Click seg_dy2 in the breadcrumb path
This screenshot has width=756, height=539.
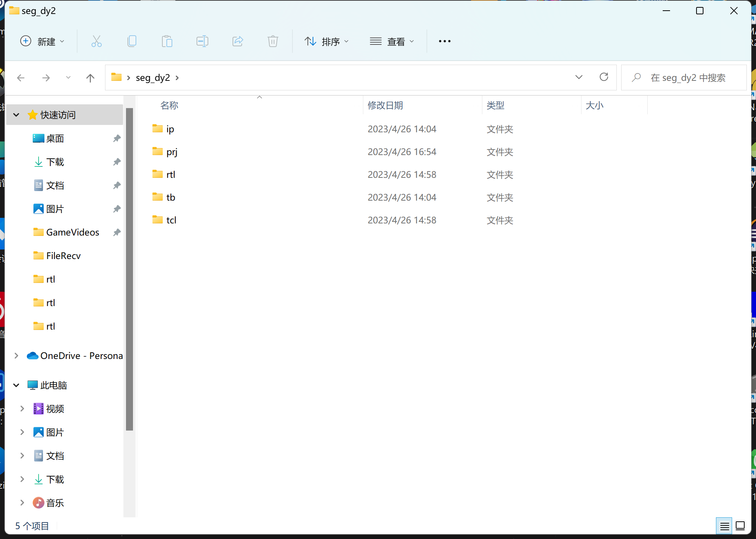pyautogui.click(x=153, y=78)
